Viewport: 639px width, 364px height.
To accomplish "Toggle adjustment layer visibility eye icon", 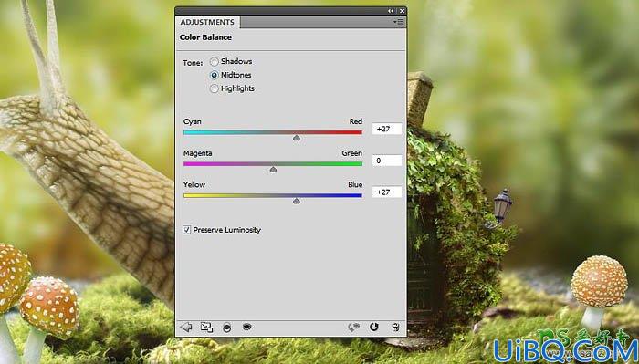I will point(247,327).
